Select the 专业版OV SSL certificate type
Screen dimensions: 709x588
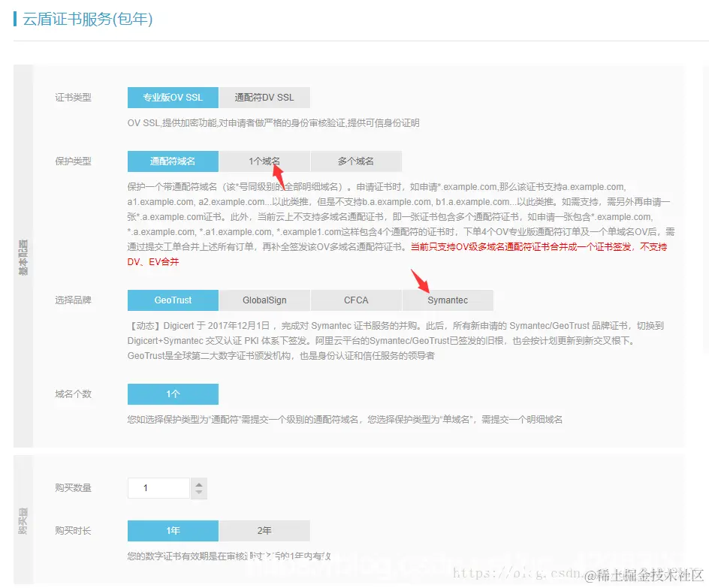(x=173, y=98)
